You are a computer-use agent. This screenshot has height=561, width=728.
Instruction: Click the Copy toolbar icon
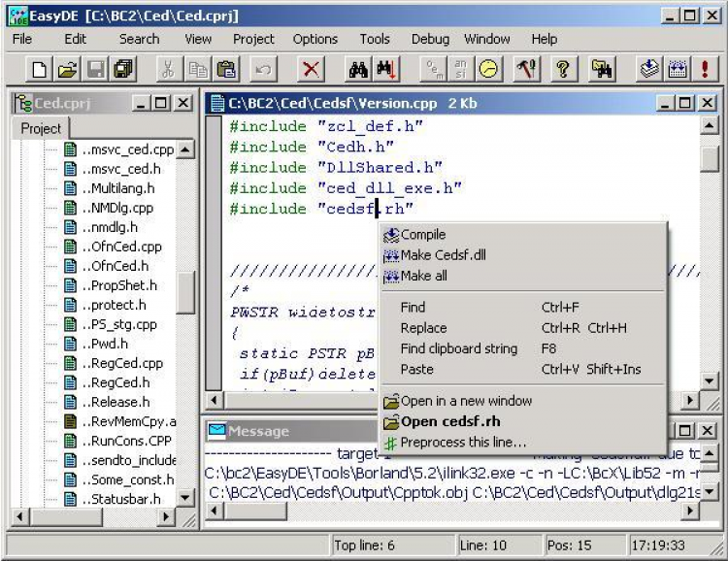pos(197,70)
